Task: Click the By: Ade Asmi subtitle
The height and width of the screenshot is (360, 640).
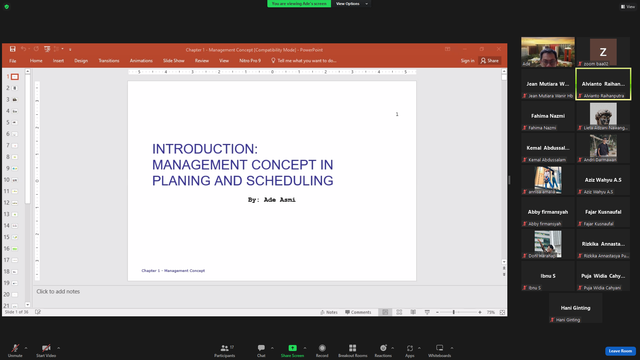Action: click(x=271, y=200)
